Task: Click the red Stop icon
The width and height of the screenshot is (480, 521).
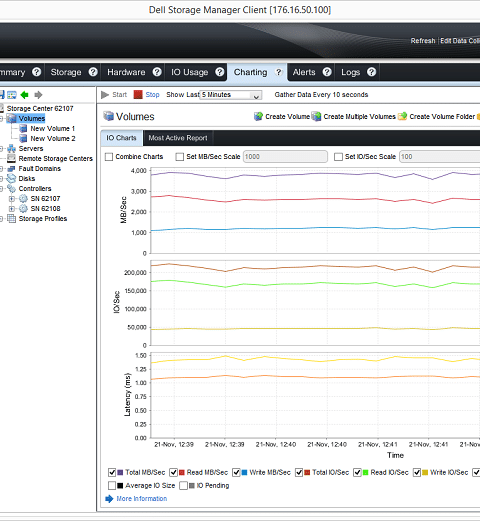Action: coord(138,95)
